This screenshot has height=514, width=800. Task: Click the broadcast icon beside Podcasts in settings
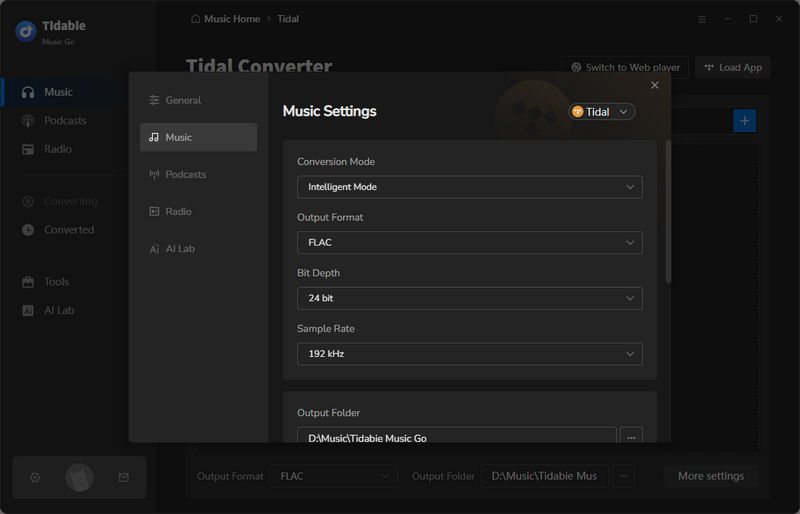[154, 174]
